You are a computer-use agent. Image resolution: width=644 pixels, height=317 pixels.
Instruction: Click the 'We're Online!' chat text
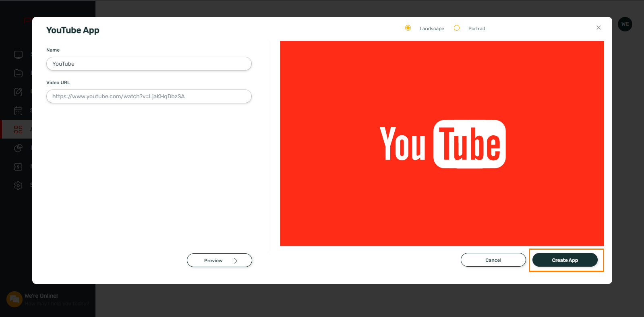[41, 296]
